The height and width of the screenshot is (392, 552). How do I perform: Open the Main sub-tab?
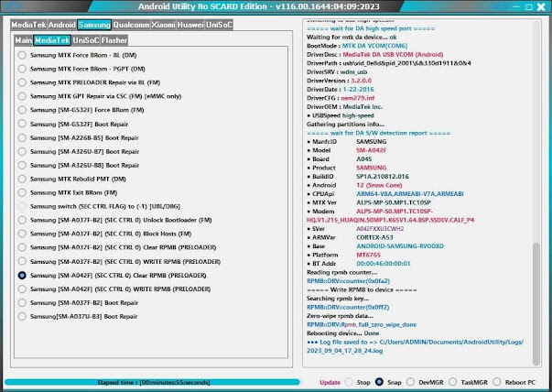24,40
